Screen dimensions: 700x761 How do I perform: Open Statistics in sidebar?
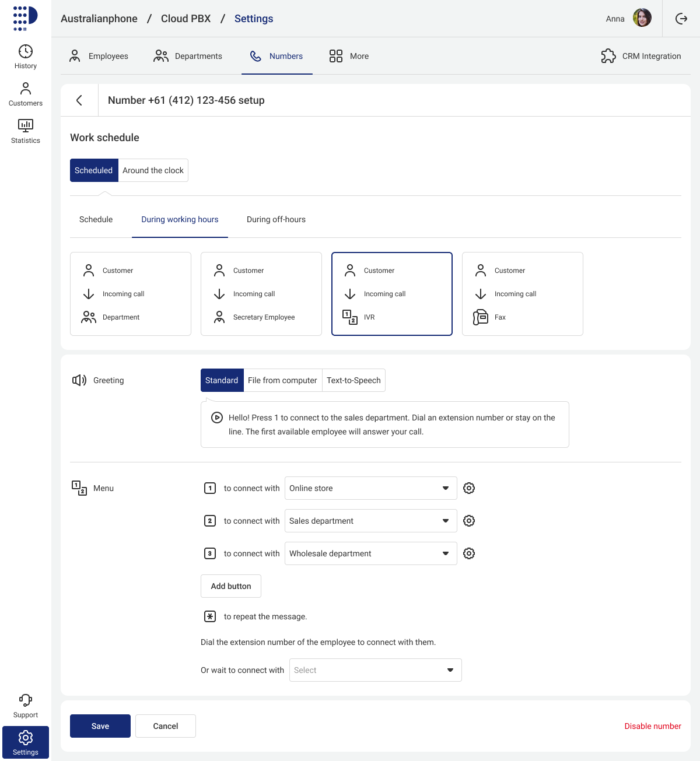26,132
